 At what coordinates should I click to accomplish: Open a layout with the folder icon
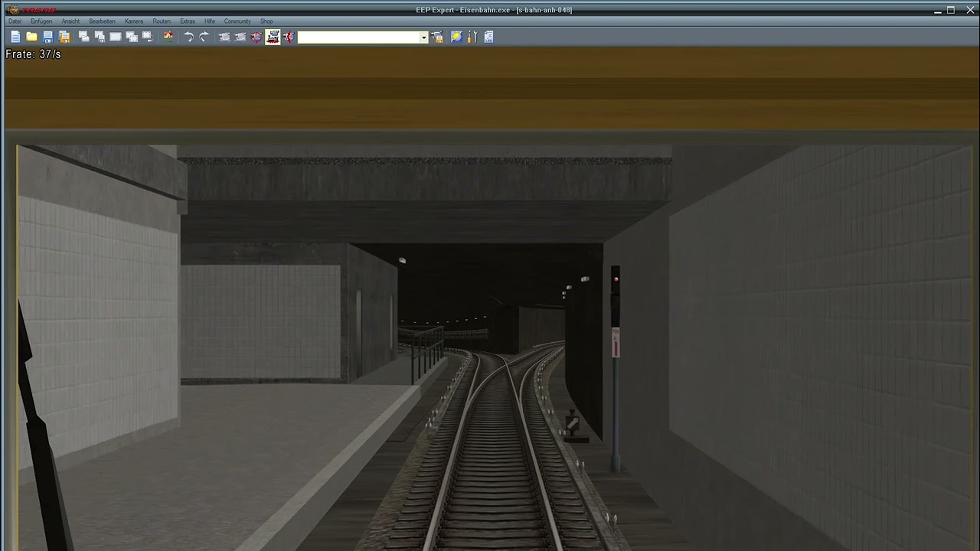coord(31,37)
